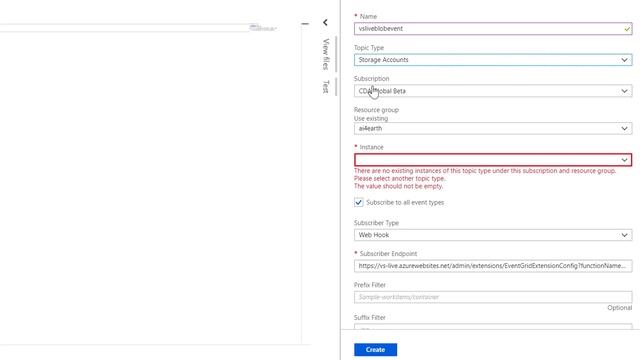Edit the Name field vsliveblobevent
The width and height of the screenshot is (640, 360).
[493, 29]
